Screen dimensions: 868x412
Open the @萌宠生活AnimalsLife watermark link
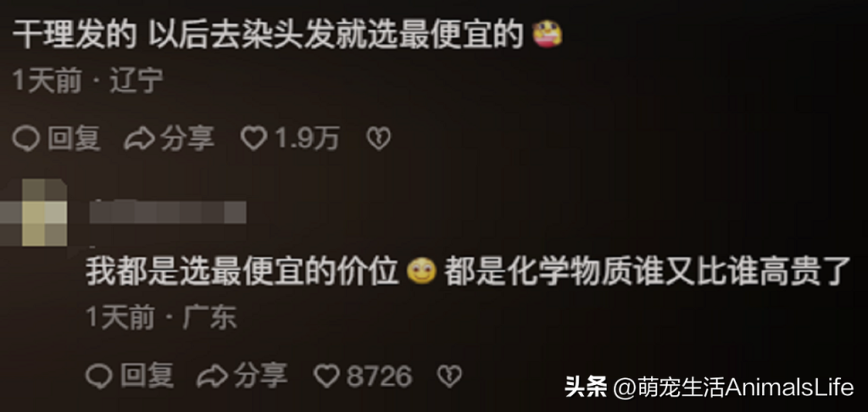(x=733, y=387)
